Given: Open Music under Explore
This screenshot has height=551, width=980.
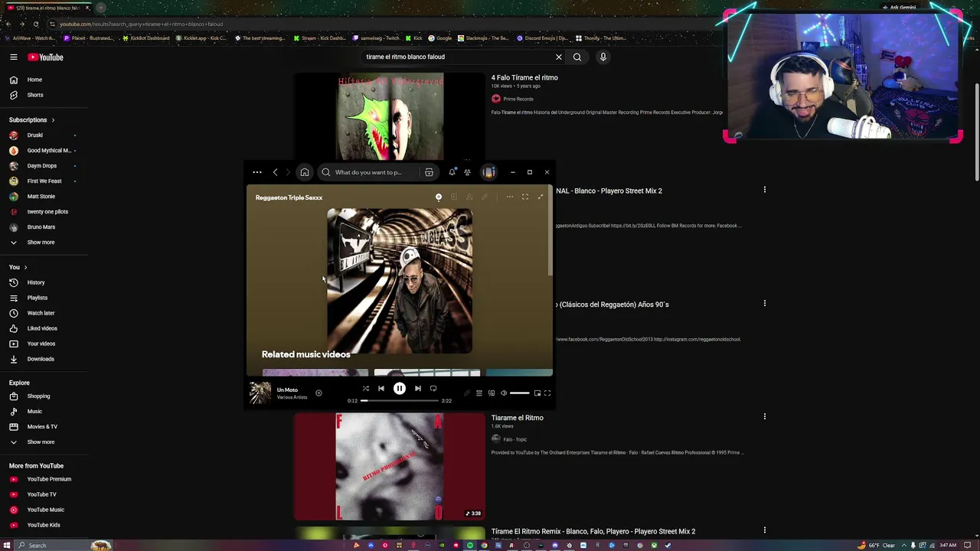Looking at the screenshot, I should pyautogui.click(x=34, y=412).
